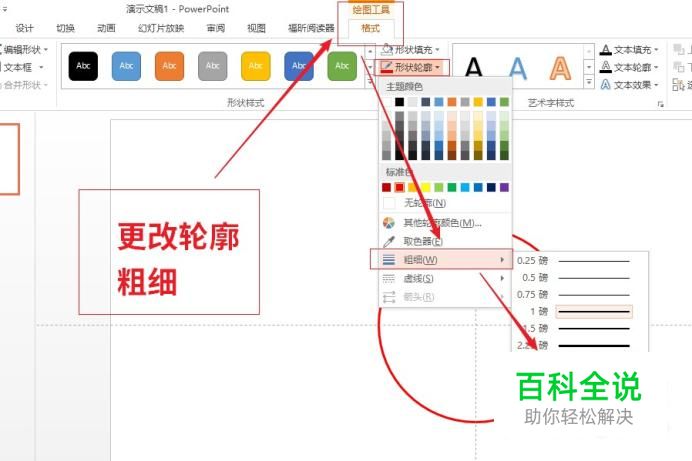Open the 审阅 ribbon tab
The height and width of the screenshot is (461, 692).
click(216, 28)
